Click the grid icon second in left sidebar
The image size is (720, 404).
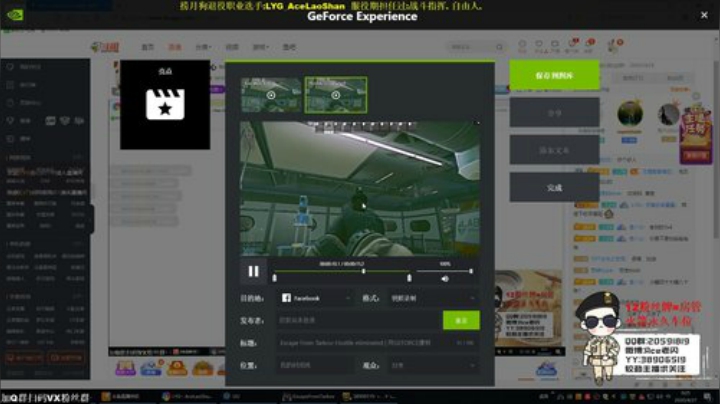(x=10, y=85)
